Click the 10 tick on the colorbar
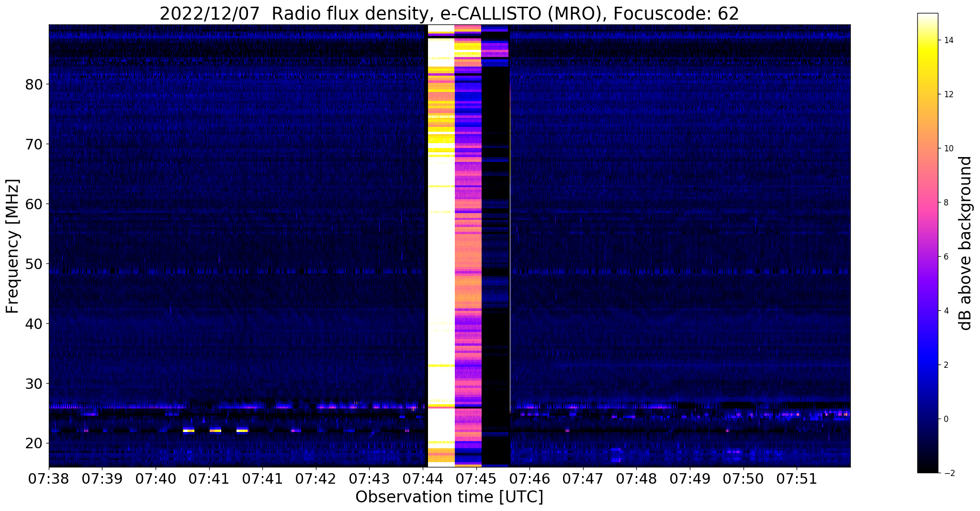 click(948, 148)
